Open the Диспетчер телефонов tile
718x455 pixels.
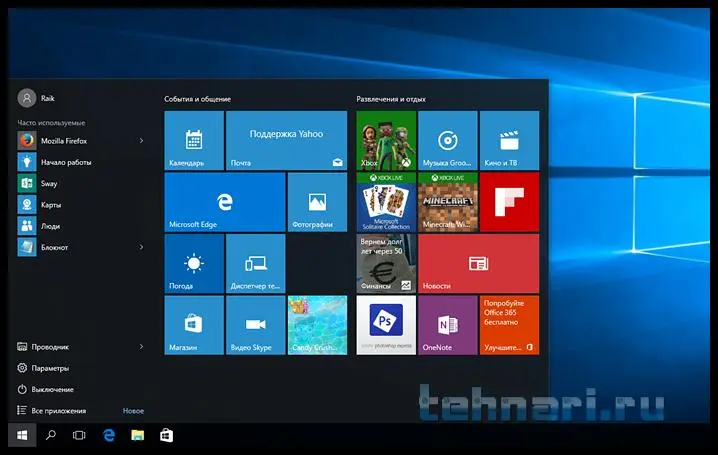(256, 264)
